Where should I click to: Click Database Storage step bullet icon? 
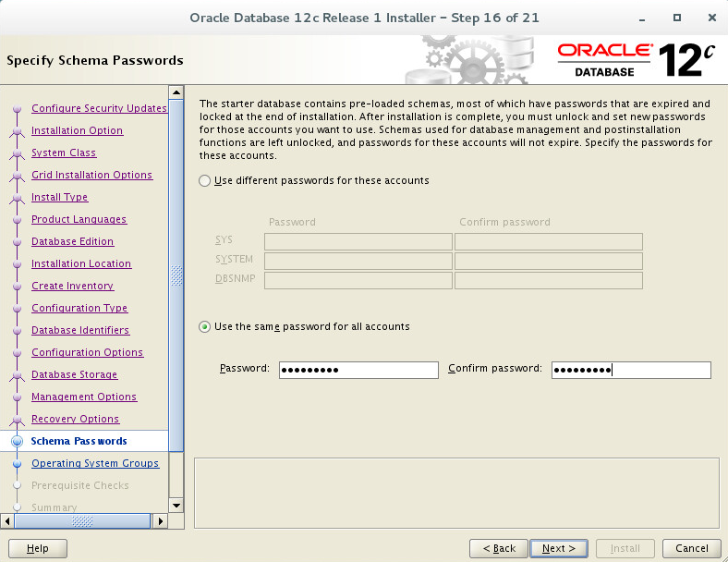tap(18, 375)
